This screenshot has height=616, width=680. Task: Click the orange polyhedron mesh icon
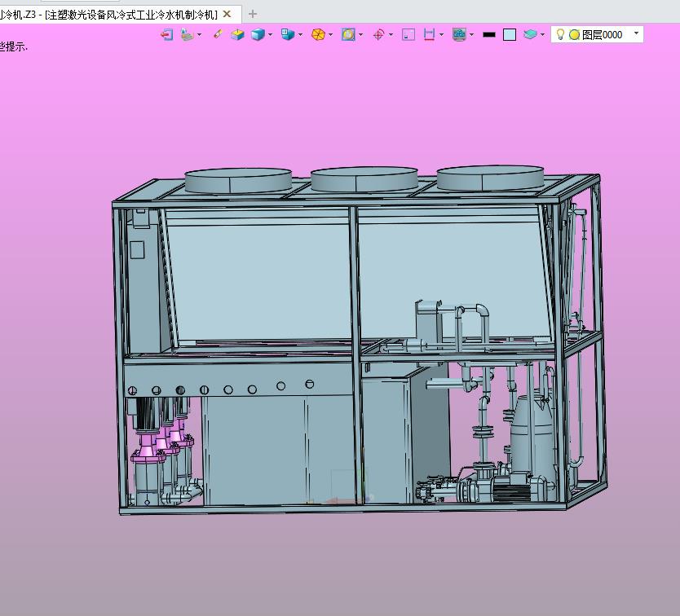tap(318, 35)
